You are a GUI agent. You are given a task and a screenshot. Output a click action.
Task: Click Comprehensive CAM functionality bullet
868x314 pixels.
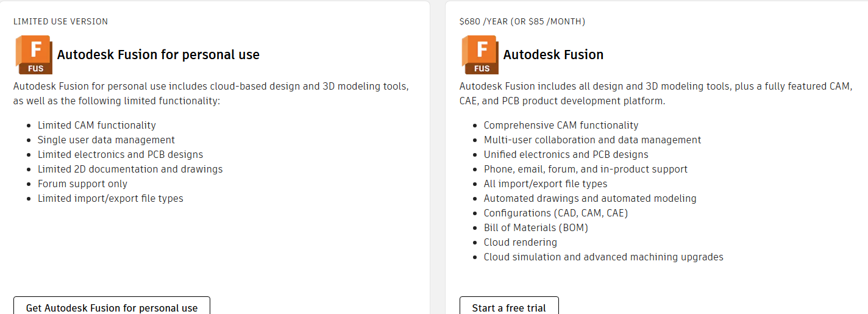[x=561, y=125]
